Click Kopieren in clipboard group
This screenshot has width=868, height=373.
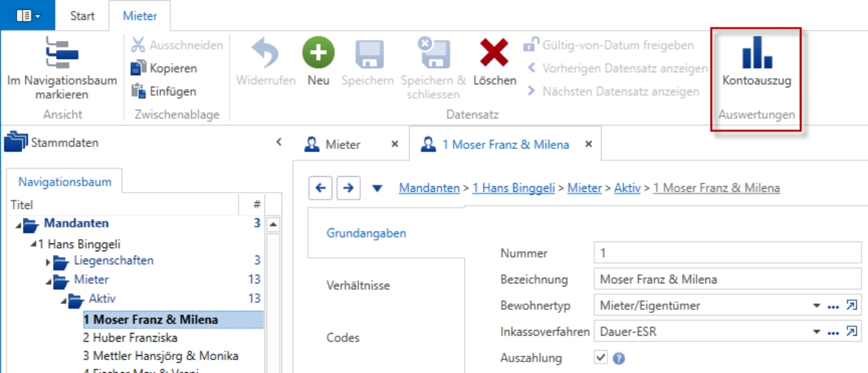[x=164, y=68]
